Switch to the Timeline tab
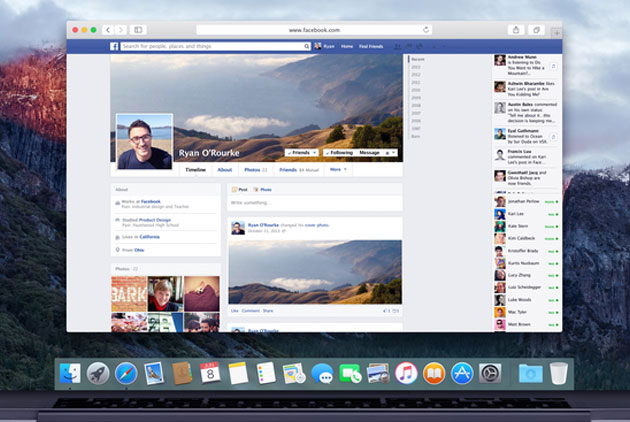 pyautogui.click(x=195, y=170)
